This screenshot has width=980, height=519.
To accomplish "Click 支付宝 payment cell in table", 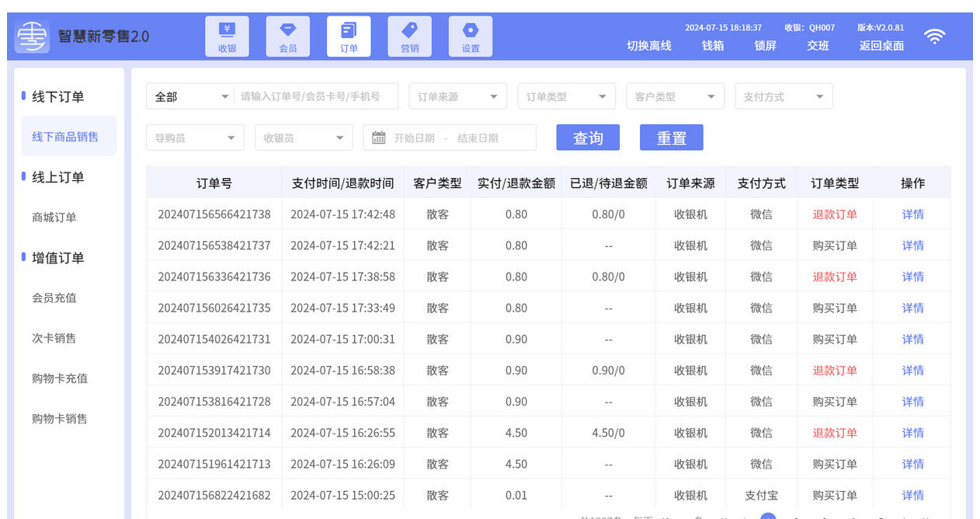I will (x=761, y=495).
